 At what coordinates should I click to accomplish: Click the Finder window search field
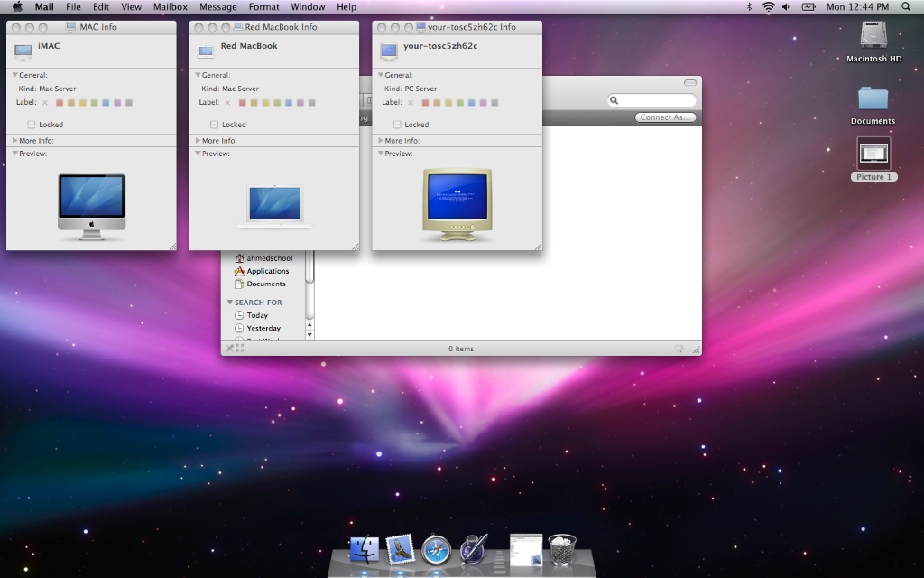point(651,100)
